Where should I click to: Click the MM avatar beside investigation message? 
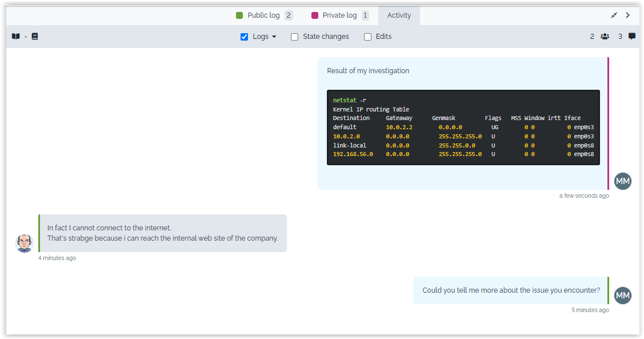coord(623,181)
